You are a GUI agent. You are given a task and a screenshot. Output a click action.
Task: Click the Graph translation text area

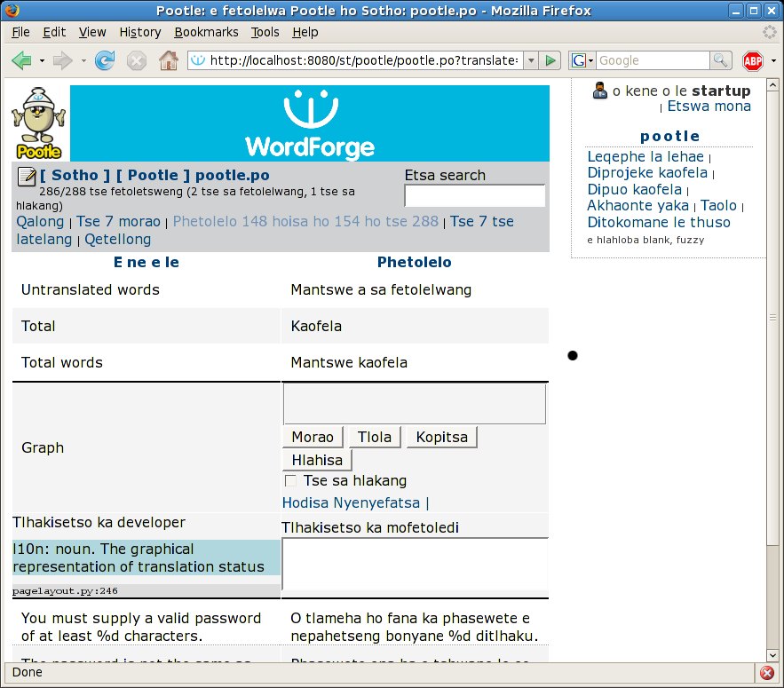(415, 404)
